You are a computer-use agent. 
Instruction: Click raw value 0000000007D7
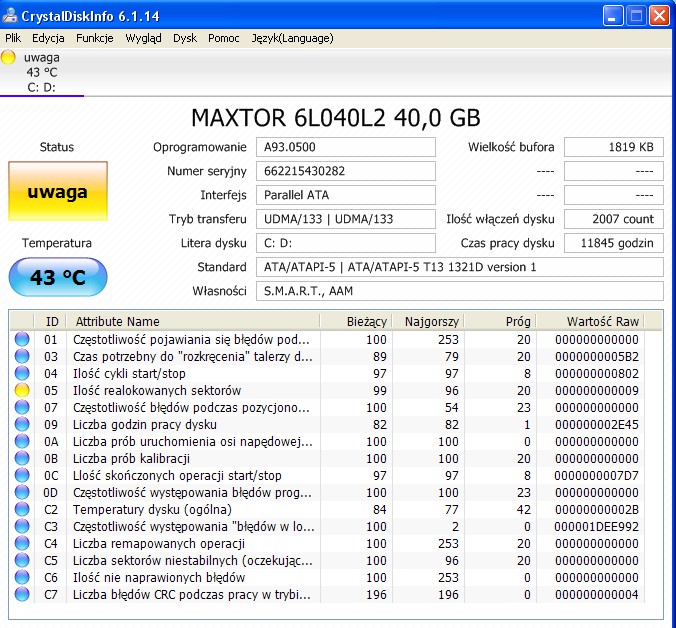coord(596,475)
